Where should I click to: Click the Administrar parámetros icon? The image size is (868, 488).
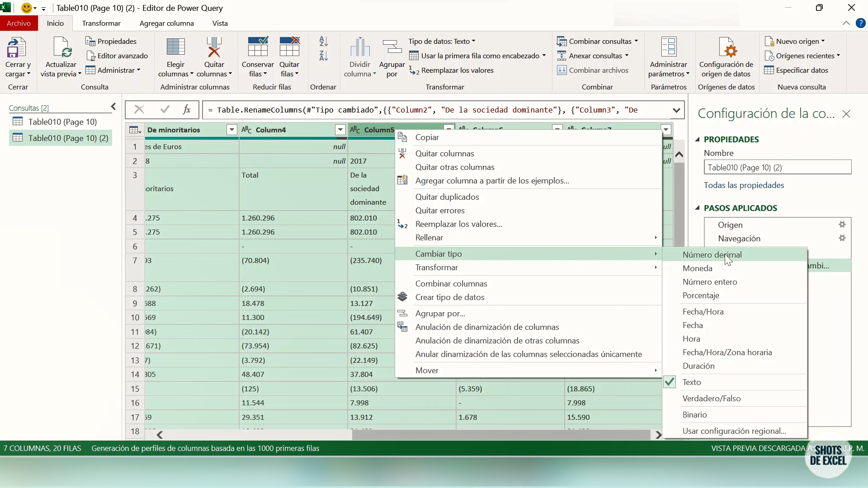coord(669,47)
